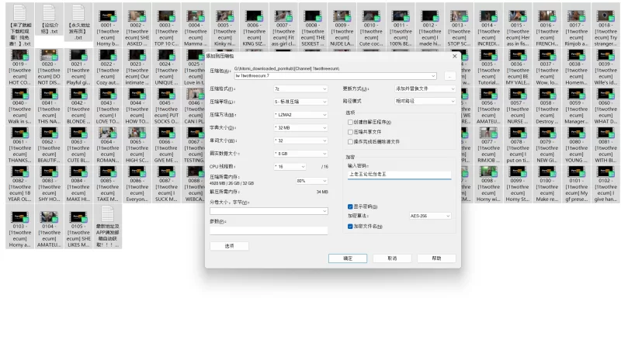This screenshot has height=364, width=621.
Task: Open the 加密算法 AES-256 dropdown
Action: tap(430, 216)
